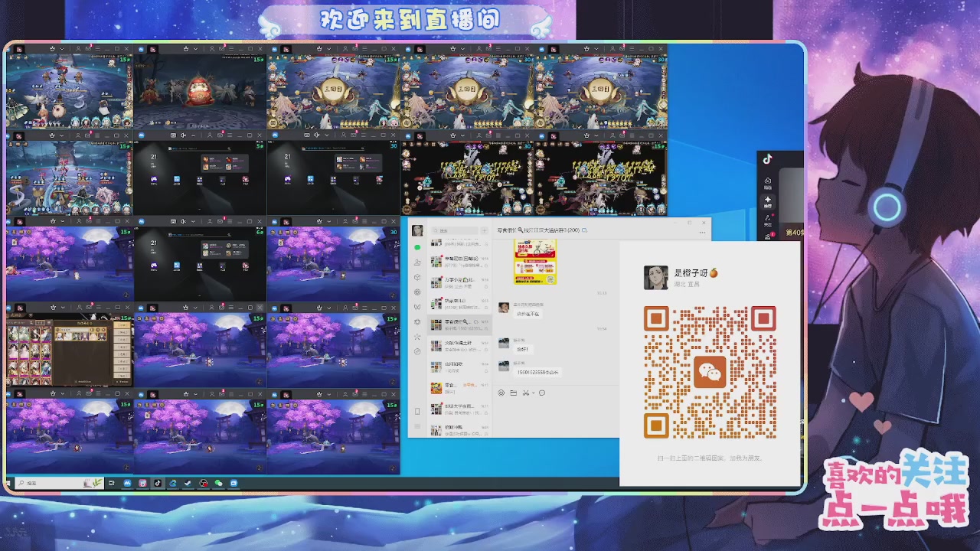Click the 你好! message bubble
The image size is (980, 551).
pyautogui.click(x=524, y=350)
